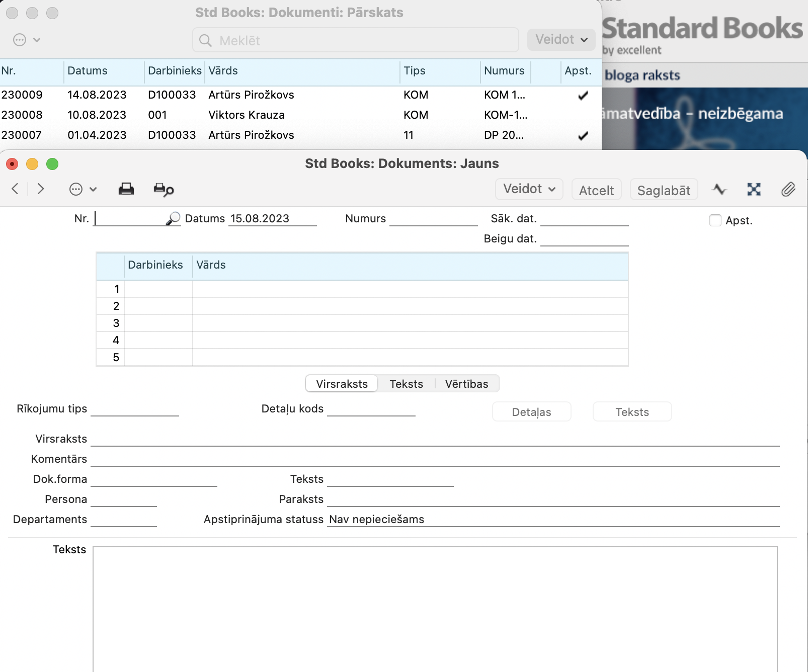808x672 pixels.
Task: Click the expand-arrows icon beside Saglabāt
Action: click(753, 190)
